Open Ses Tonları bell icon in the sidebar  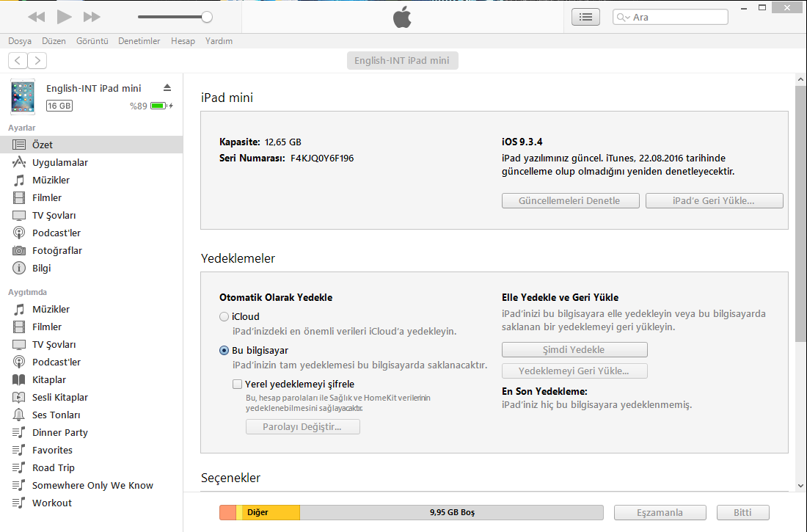coord(19,415)
